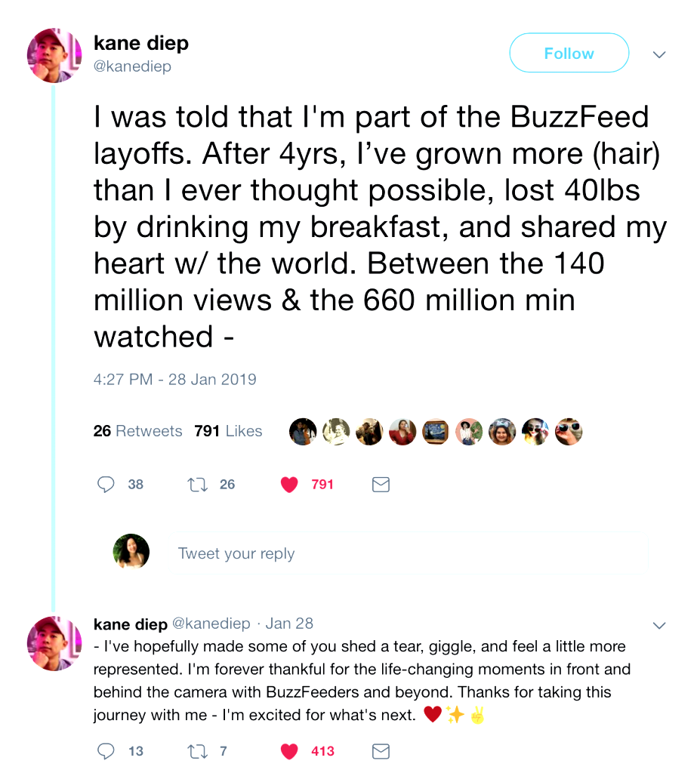Open more options chevron on main tweet

coord(658,54)
